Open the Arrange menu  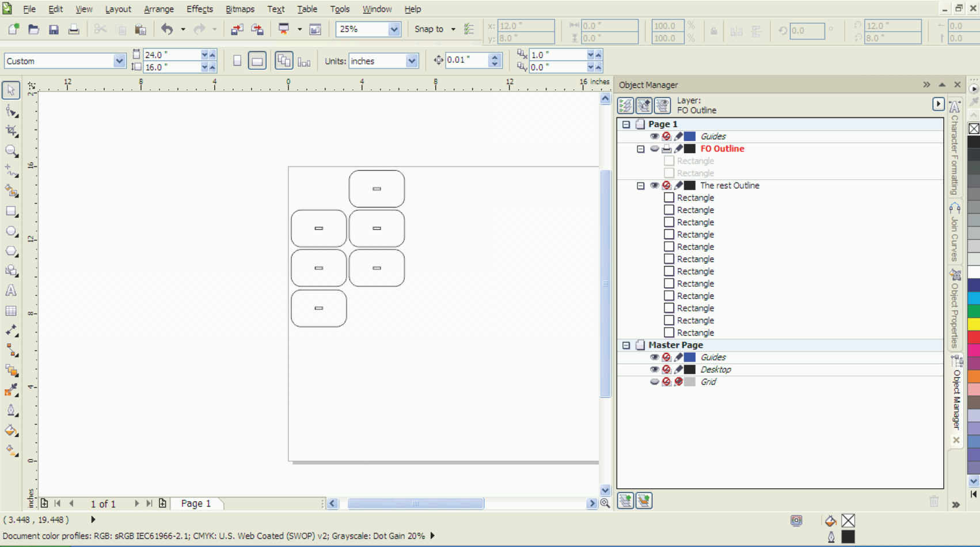(159, 9)
